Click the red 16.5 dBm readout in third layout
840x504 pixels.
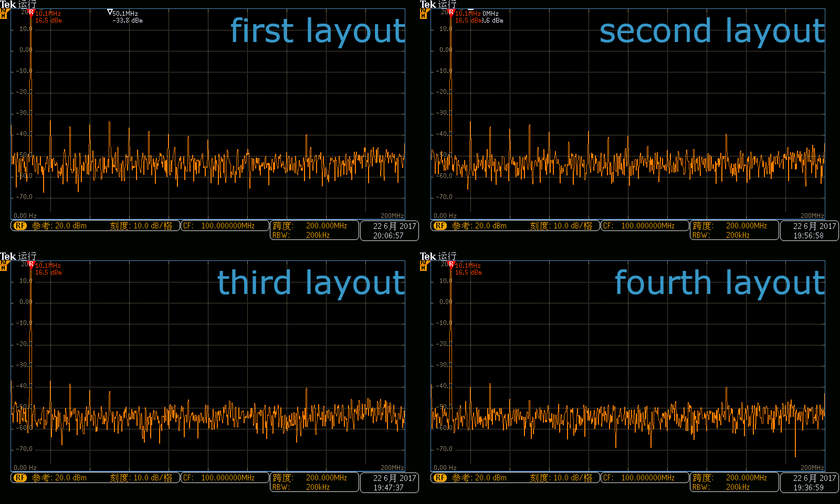tap(48, 272)
